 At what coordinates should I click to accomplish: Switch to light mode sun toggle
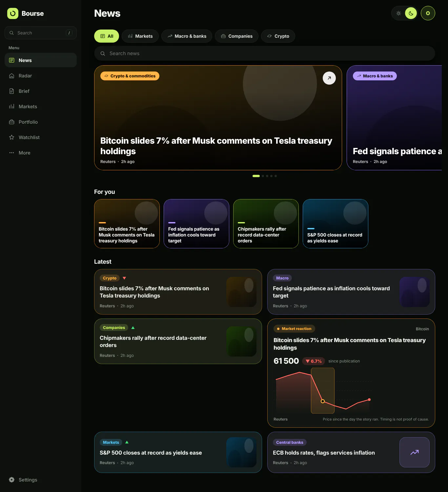click(398, 13)
